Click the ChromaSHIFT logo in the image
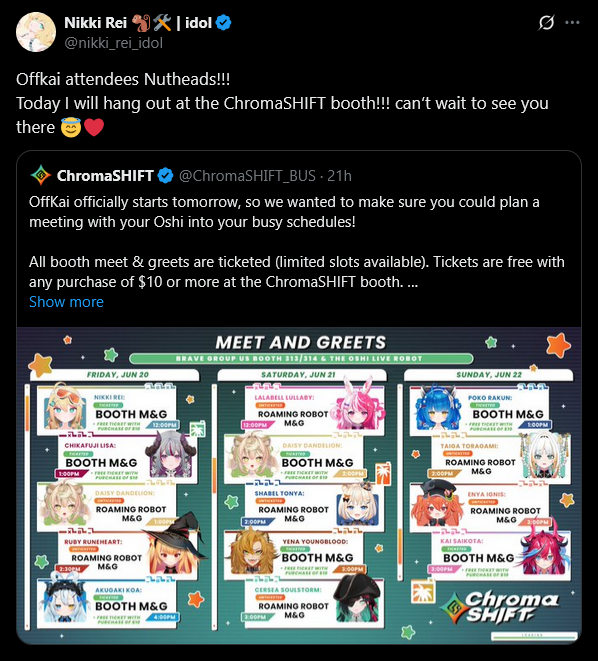Viewport: 598px width, 661px height. (499, 607)
